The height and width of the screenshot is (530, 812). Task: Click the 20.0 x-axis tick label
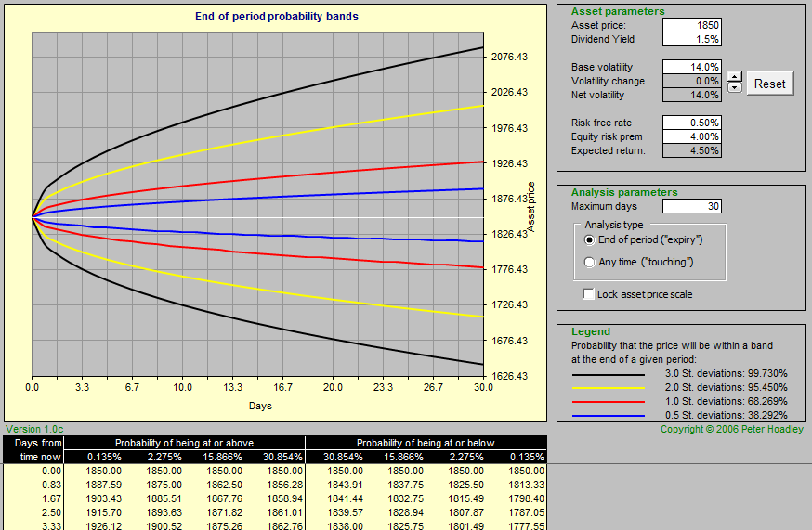[333, 387]
